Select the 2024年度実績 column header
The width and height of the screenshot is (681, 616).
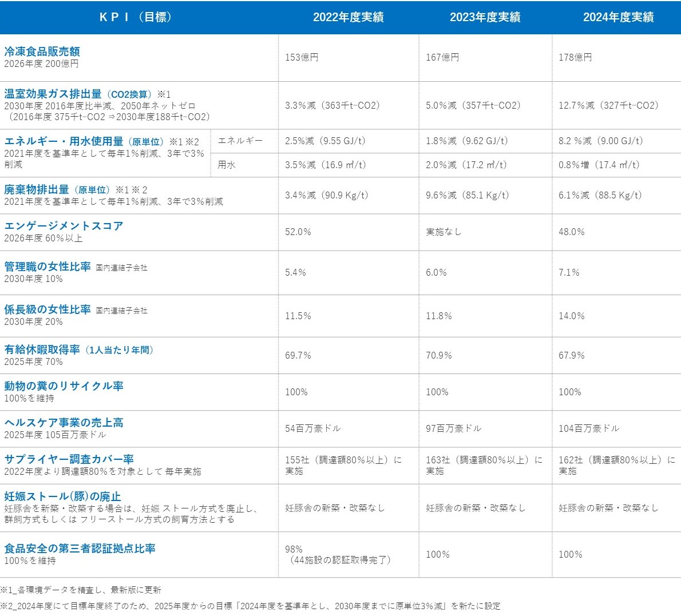tap(618, 17)
